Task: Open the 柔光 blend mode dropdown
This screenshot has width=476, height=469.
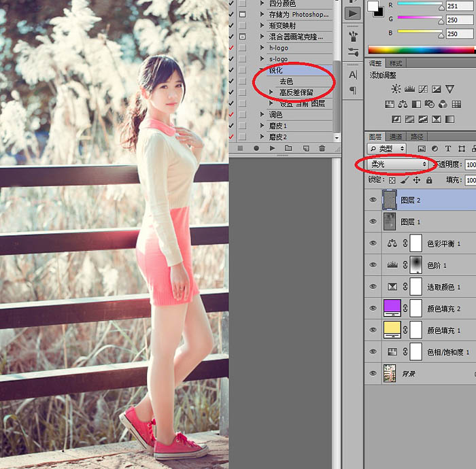Action: click(398, 164)
